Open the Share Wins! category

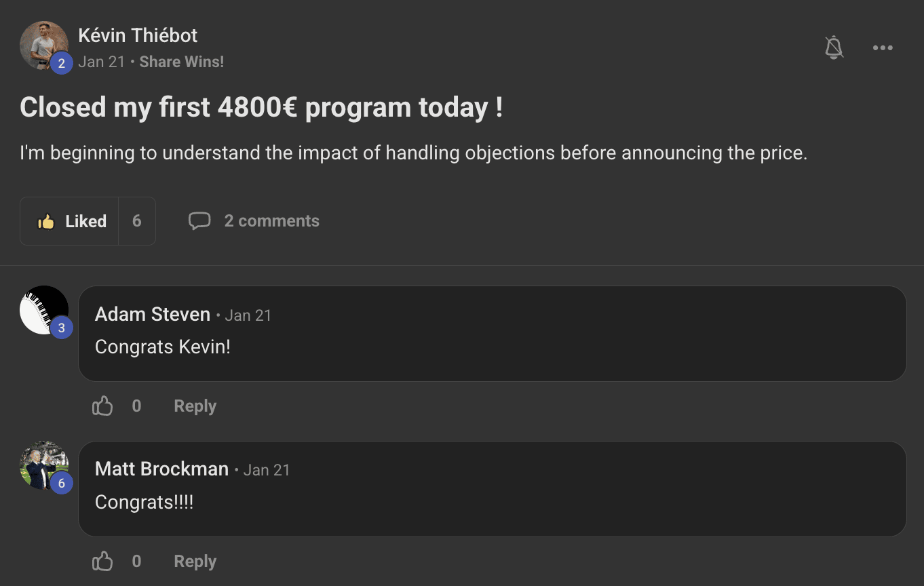click(181, 62)
